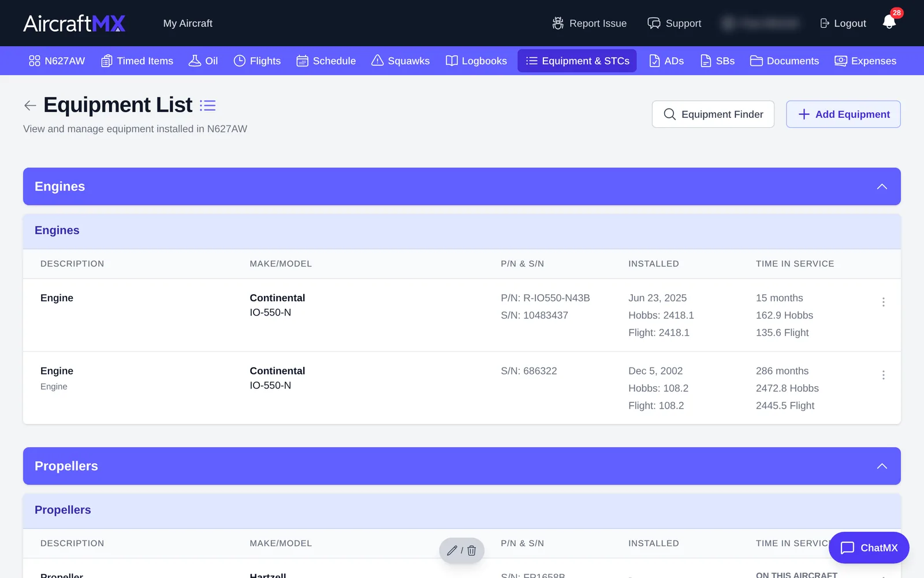Click the ADs document icon
This screenshot has width=924, height=578.
[x=654, y=61]
